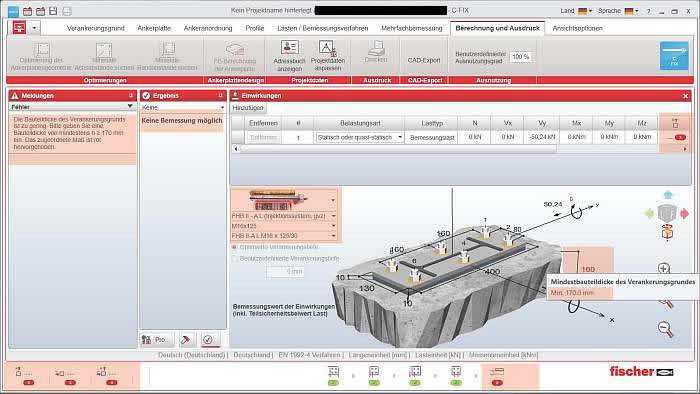Click the checkmark icon under Ergebnis panel
The image size is (700, 394).
pyautogui.click(x=208, y=340)
